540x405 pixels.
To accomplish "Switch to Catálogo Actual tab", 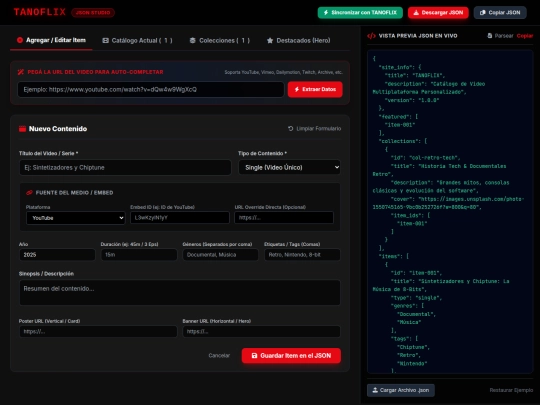I will [x=137, y=41].
